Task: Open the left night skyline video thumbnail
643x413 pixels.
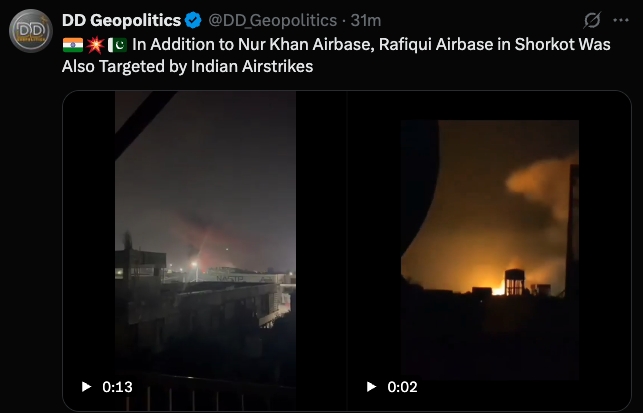Action: pyautogui.click(x=205, y=250)
